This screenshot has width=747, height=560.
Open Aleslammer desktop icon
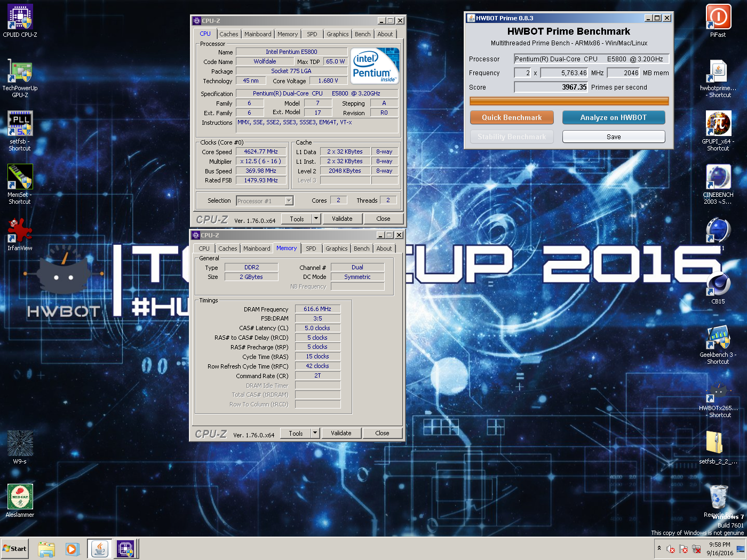(x=20, y=501)
